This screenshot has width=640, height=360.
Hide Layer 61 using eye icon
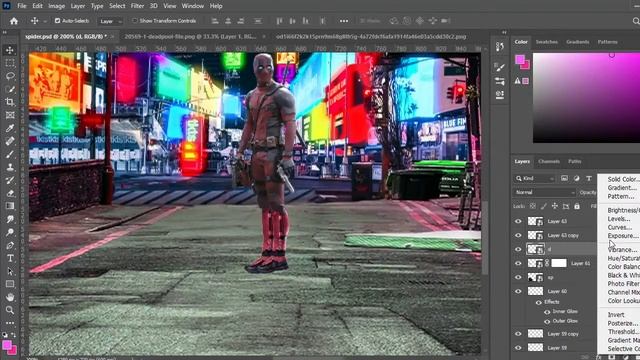click(518, 263)
